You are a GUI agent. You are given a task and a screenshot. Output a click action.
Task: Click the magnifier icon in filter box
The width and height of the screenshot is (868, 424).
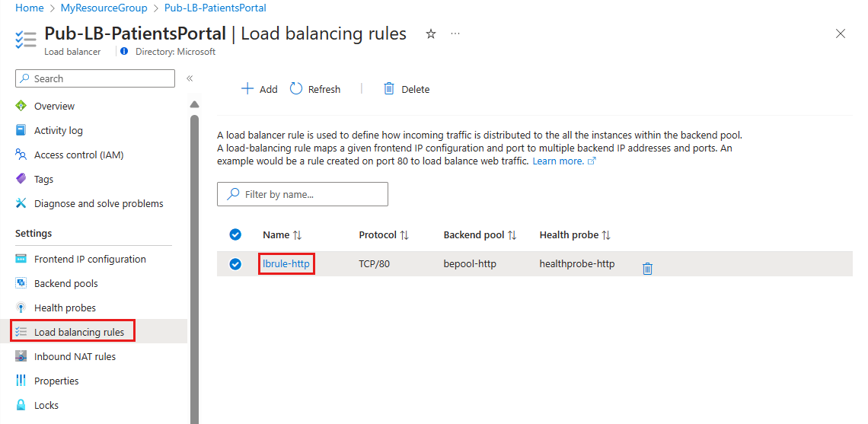(x=235, y=194)
